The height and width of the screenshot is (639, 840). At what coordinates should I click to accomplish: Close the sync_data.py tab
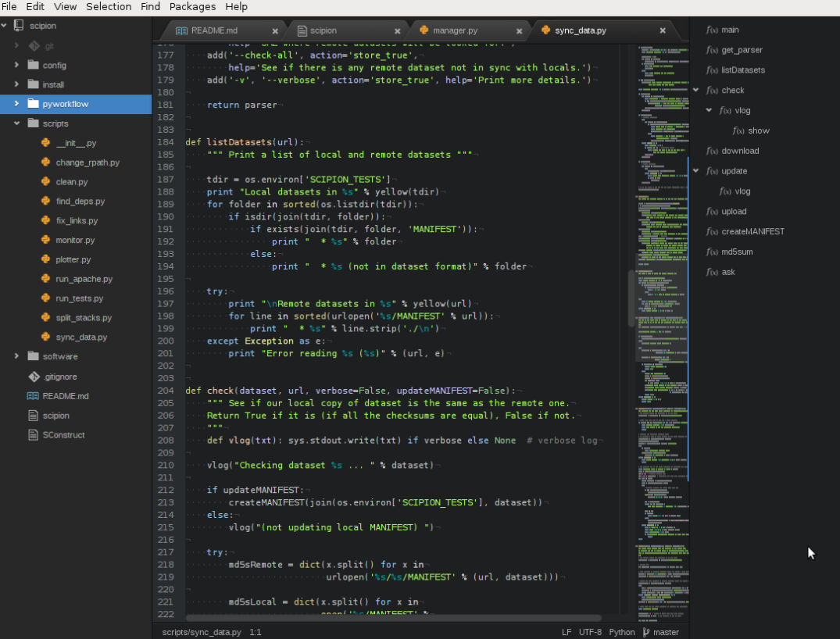[x=663, y=30]
